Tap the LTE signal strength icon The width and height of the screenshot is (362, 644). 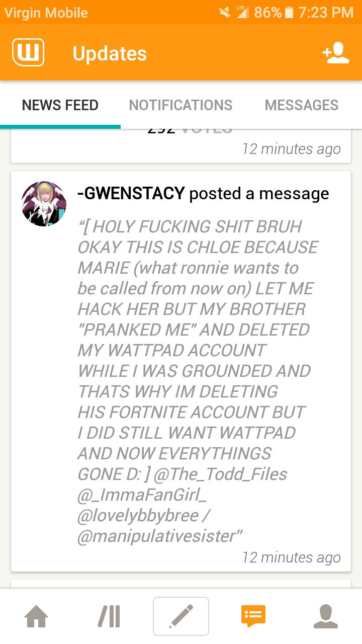coord(243,12)
